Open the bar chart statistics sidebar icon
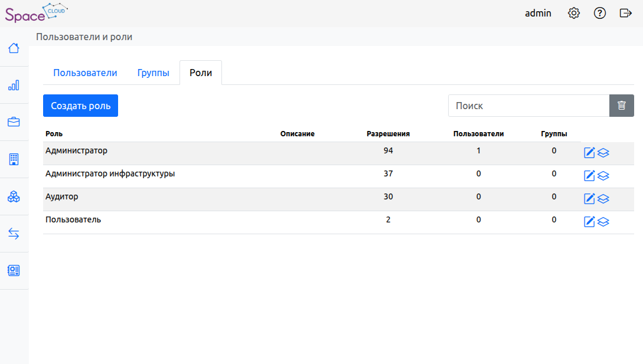Image resolution: width=643 pixels, height=364 pixels. pos(14,86)
